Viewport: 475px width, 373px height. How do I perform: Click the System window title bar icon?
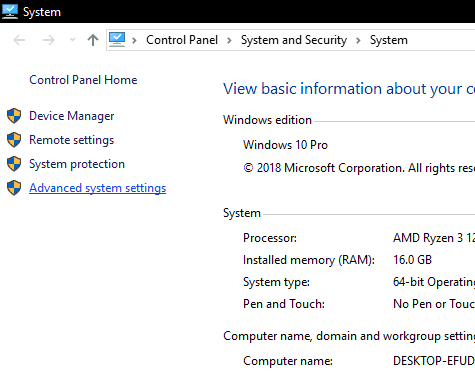pyautogui.click(x=10, y=12)
